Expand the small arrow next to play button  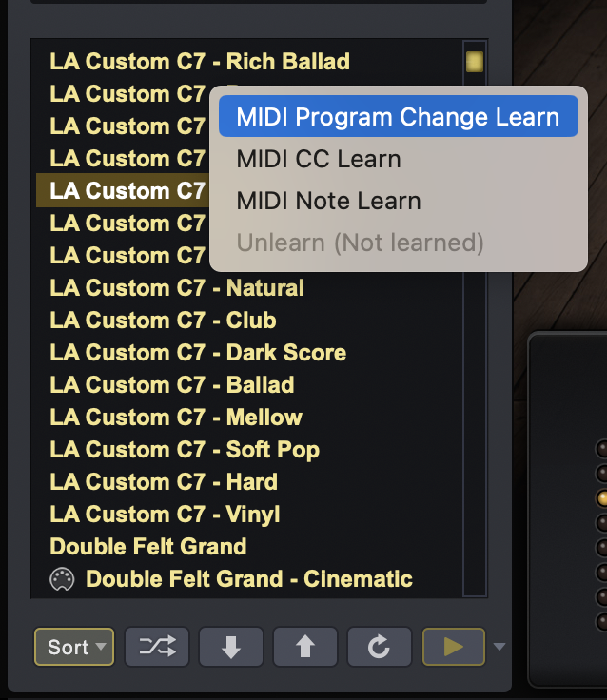pyautogui.click(x=499, y=647)
